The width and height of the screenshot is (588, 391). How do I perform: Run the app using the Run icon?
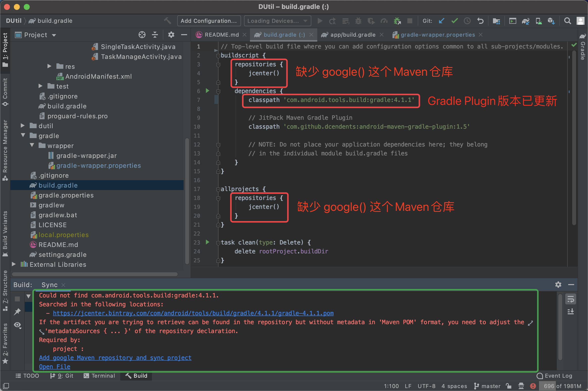320,21
